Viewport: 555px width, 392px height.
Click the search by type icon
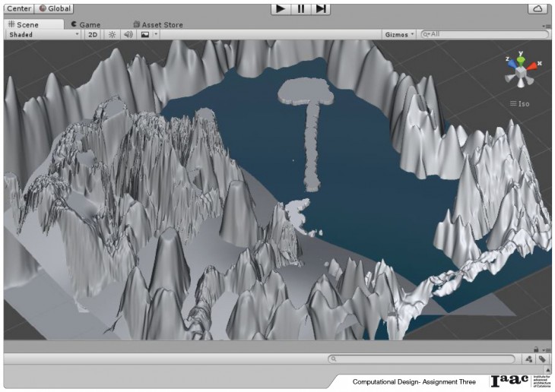[528, 359]
